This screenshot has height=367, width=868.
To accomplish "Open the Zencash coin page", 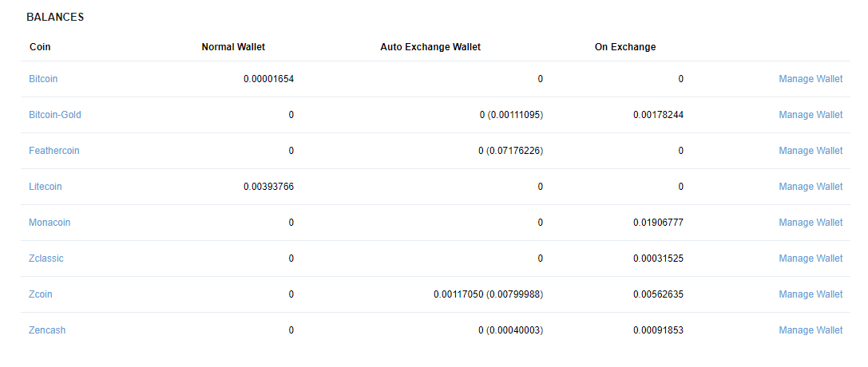I will pyautogui.click(x=47, y=330).
